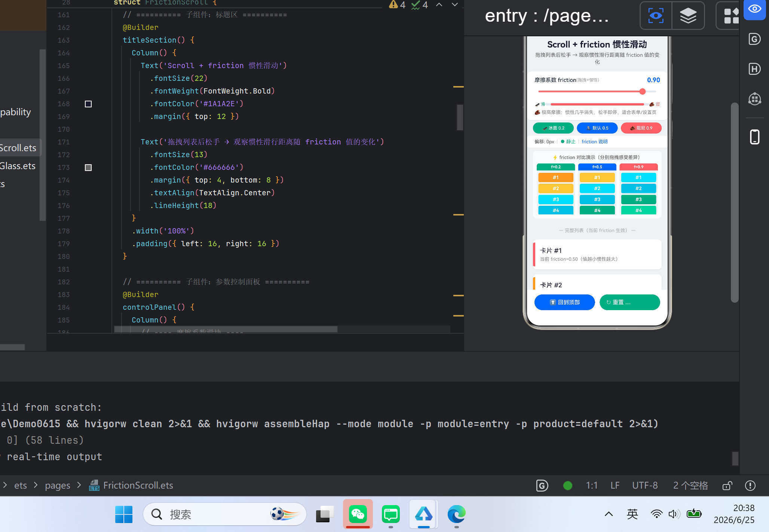Click the component grid icon in previewer toolbar
The height and width of the screenshot is (532, 769).
[x=731, y=16]
